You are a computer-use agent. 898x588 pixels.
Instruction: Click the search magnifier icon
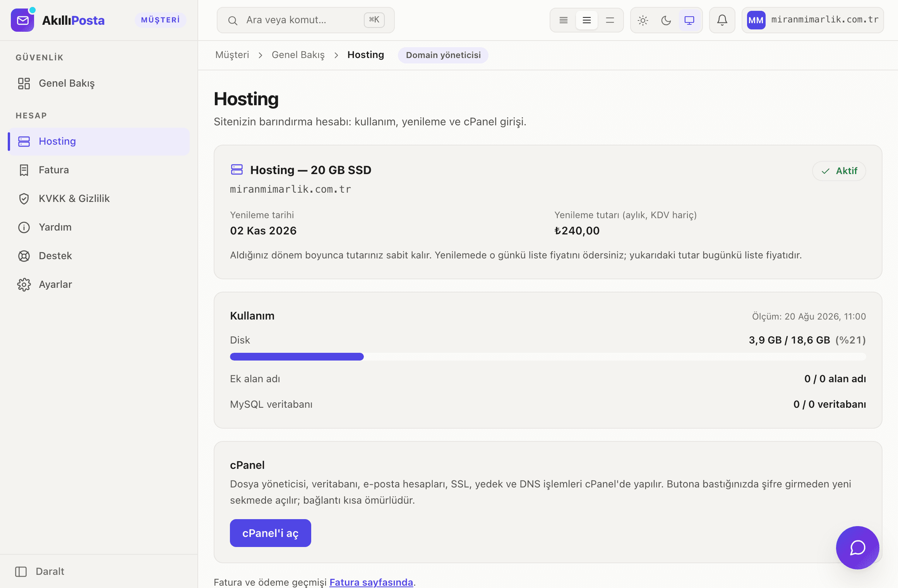click(x=233, y=21)
